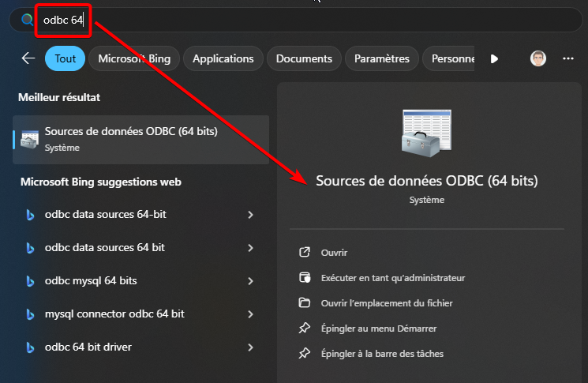This screenshot has width=588, height=383.
Task: Show more filters with the play arrow
Action: (x=494, y=59)
